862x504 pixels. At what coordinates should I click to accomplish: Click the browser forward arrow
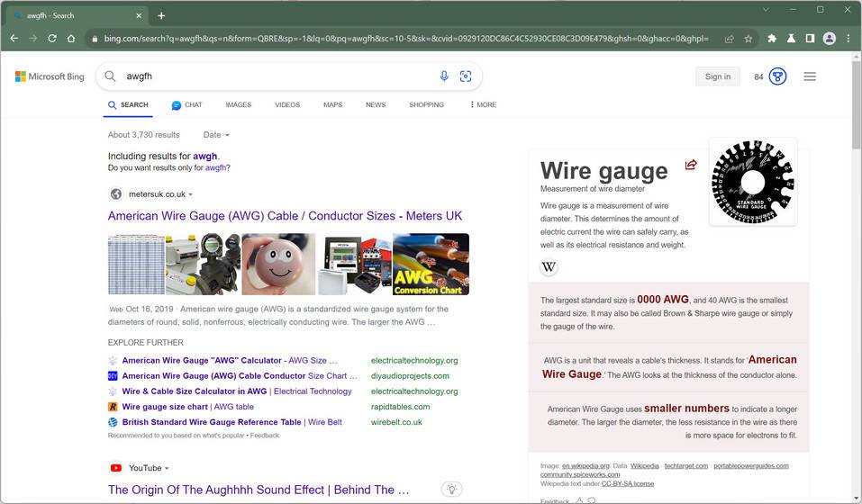(x=33, y=39)
